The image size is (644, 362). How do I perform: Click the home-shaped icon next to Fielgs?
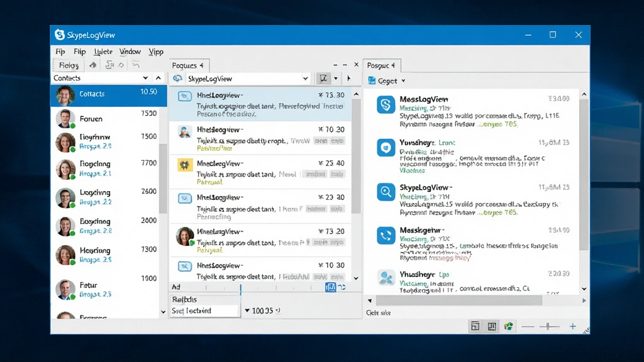click(x=93, y=65)
